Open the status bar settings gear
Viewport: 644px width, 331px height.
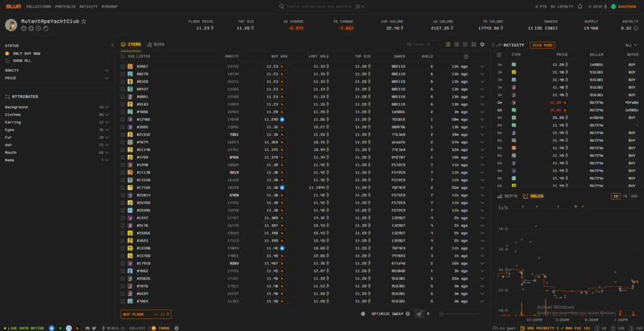click(177, 328)
